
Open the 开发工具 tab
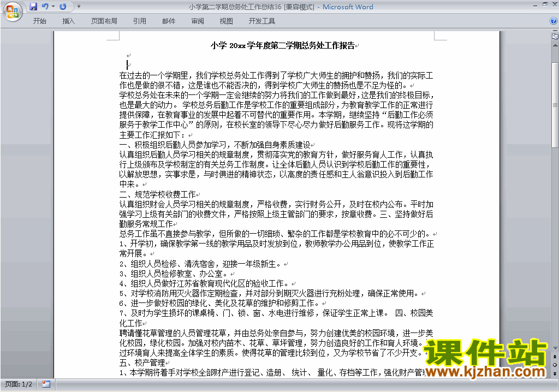[262, 21]
